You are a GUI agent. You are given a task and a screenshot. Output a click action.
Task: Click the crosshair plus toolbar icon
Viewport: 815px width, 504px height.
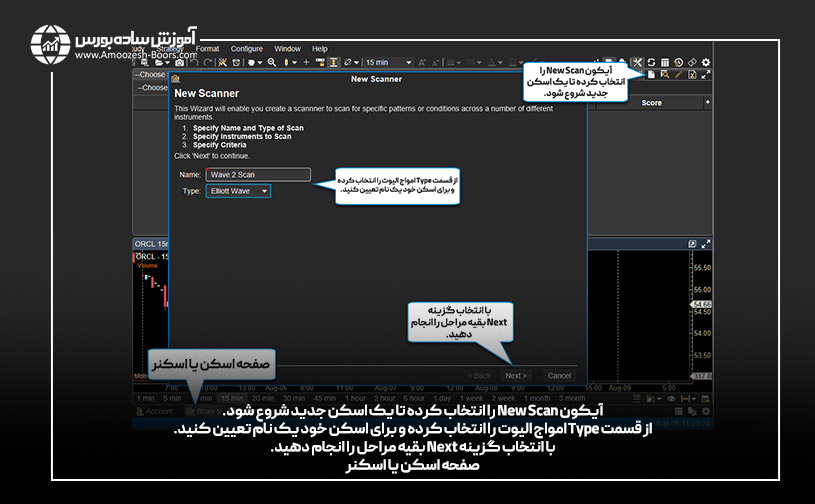[306, 62]
